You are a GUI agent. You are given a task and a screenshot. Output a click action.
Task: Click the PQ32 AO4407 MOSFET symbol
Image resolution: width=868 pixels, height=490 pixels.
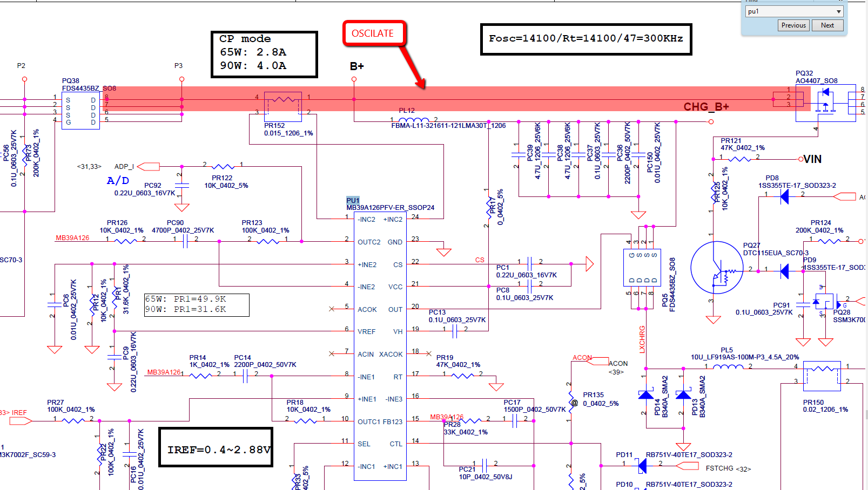pos(825,103)
